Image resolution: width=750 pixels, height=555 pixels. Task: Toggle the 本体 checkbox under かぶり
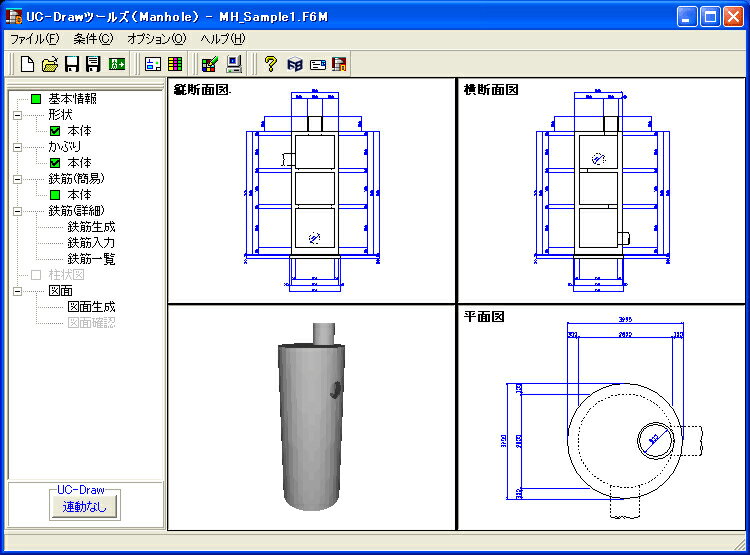point(55,163)
